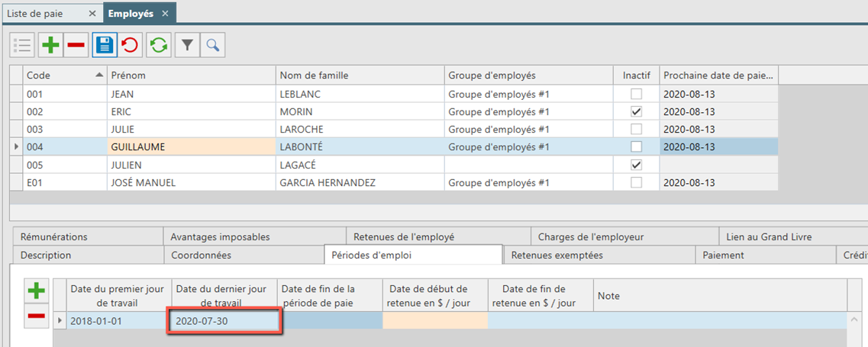Toggle Inactif checkbox for JULIE LAROCHE
The height and width of the screenshot is (347, 868).
pos(637,130)
